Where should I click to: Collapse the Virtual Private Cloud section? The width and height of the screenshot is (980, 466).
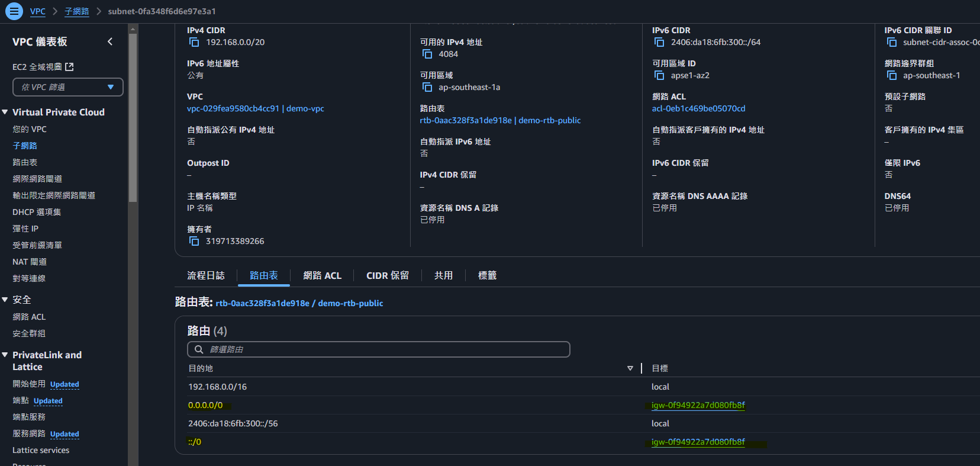point(5,112)
